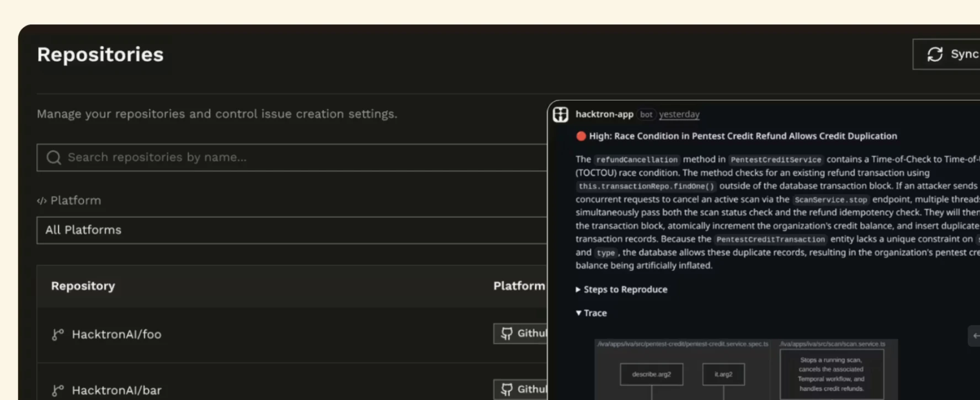The width and height of the screenshot is (980, 400).
Task: Click the this.transactionRepo.findOne() code snippet
Action: 646,186
